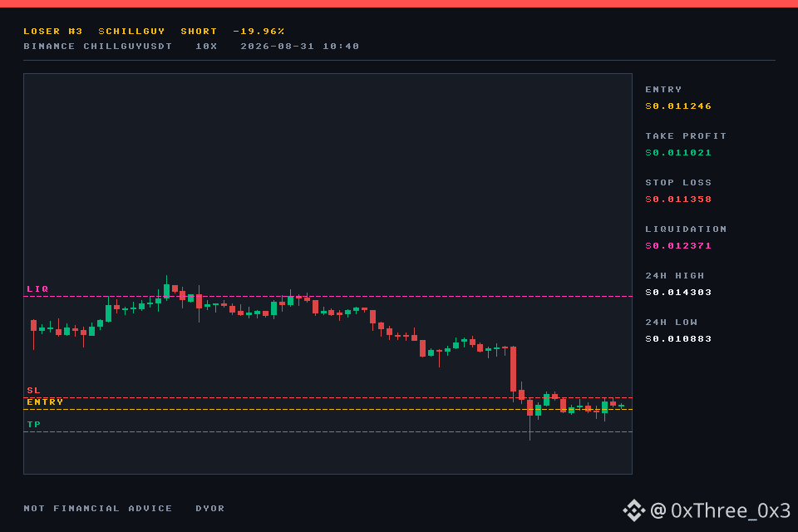798x532 pixels.
Task: Click the 'DYOR' footer text
Action: (x=210, y=509)
